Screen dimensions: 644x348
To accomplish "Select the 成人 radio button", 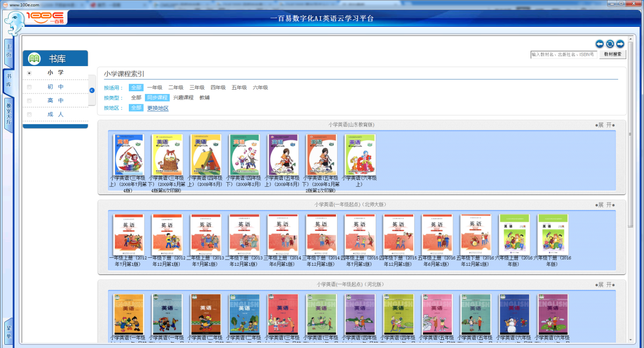I will [x=30, y=114].
